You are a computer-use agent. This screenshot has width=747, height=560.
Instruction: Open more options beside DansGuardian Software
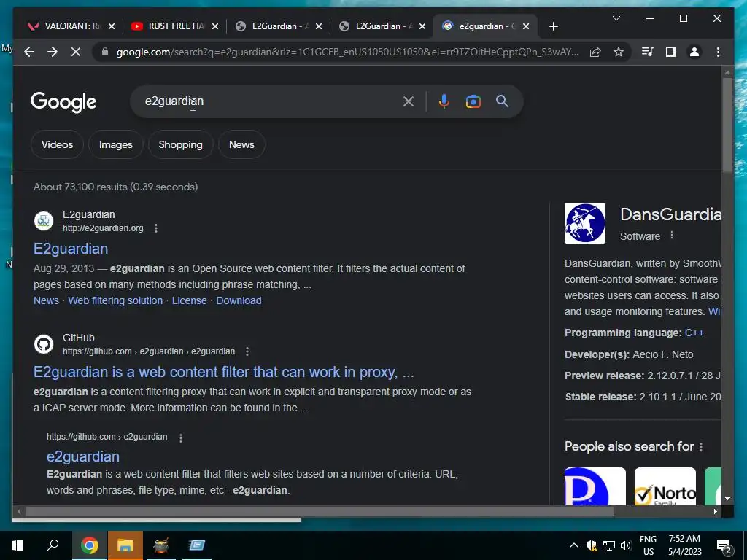point(672,236)
